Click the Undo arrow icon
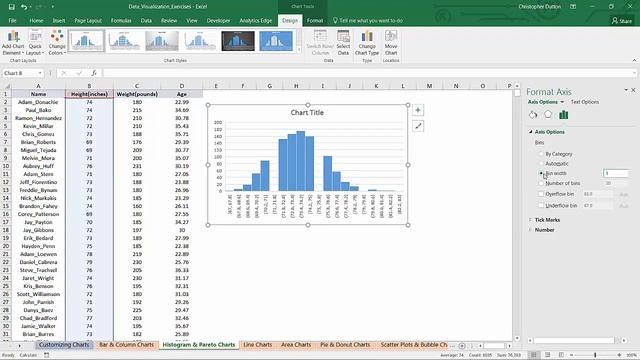Screen dimensions: 640x360 [x=24, y=7]
